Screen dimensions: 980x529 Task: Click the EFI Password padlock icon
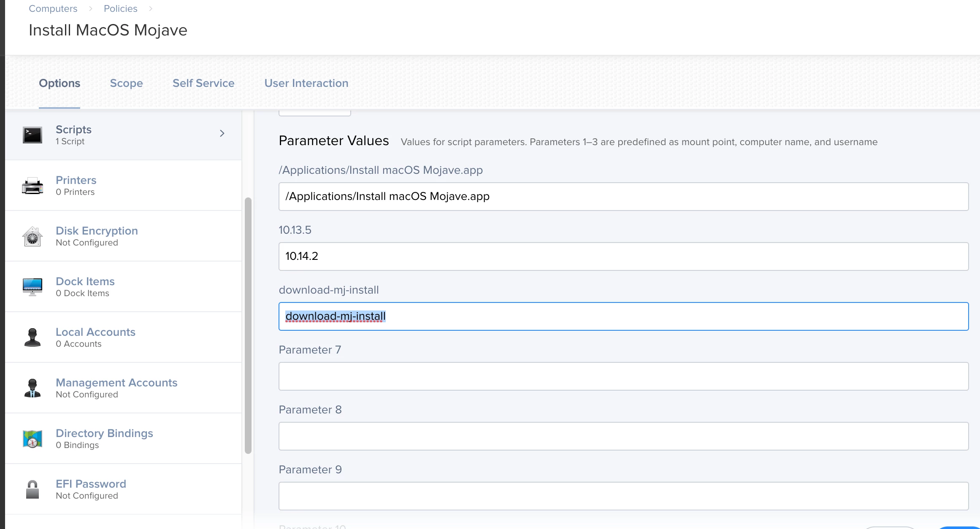point(32,489)
